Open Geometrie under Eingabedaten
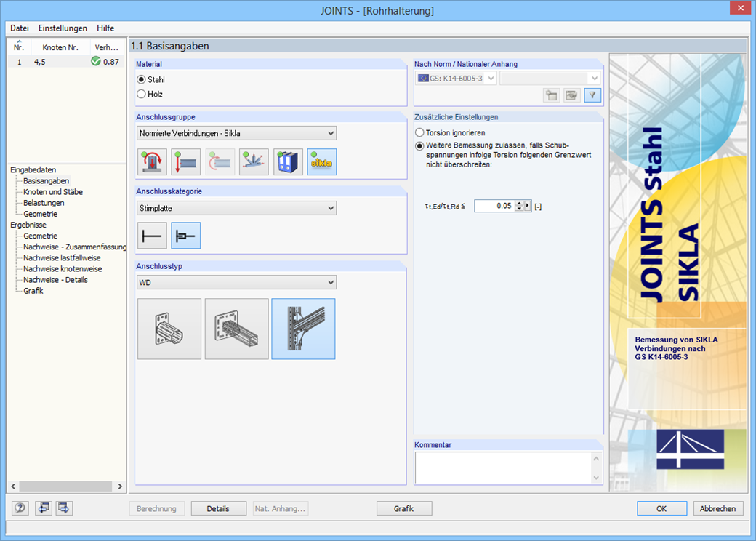 tap(41, 214)
